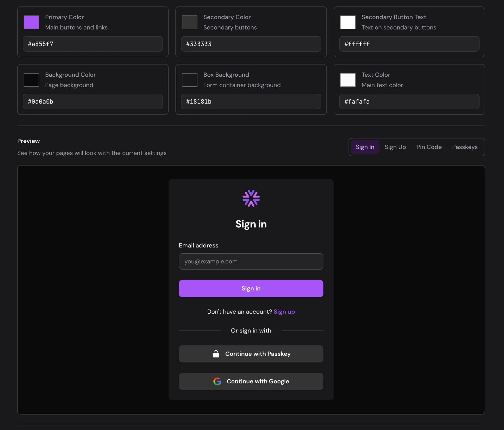Click the 'Main buttons and links' description
Viewport: 504px width, 430px height.
pos(76,27)
